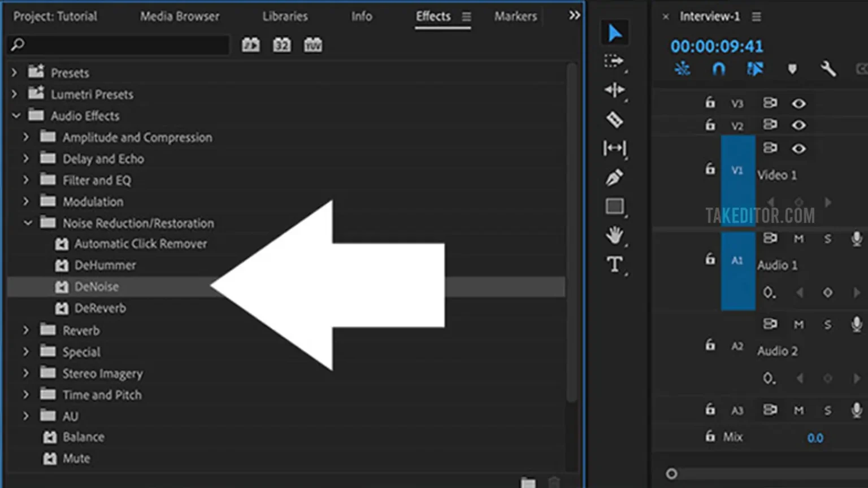This screenshot has height=488, width=868.
Task: Select the Track Select Forward tool
Action: (614, 61)
